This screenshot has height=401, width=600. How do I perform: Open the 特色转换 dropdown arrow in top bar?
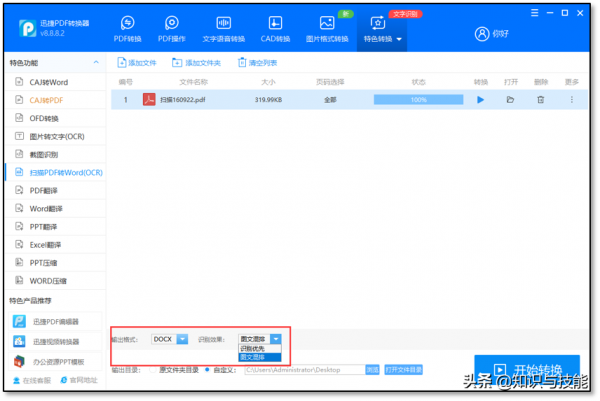point(400,40)
